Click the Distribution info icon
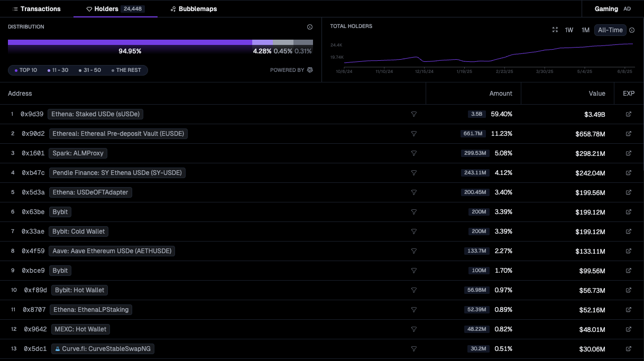Image resolution: width=644 pixels, height=361 pixels. (x=310, y=27)
